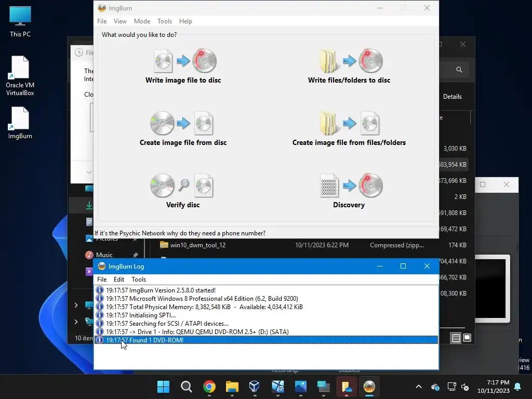532x399 pixels.
Task: Select the 3,030 KB size cell in Explorer
Action: click(x=455, y=148)
